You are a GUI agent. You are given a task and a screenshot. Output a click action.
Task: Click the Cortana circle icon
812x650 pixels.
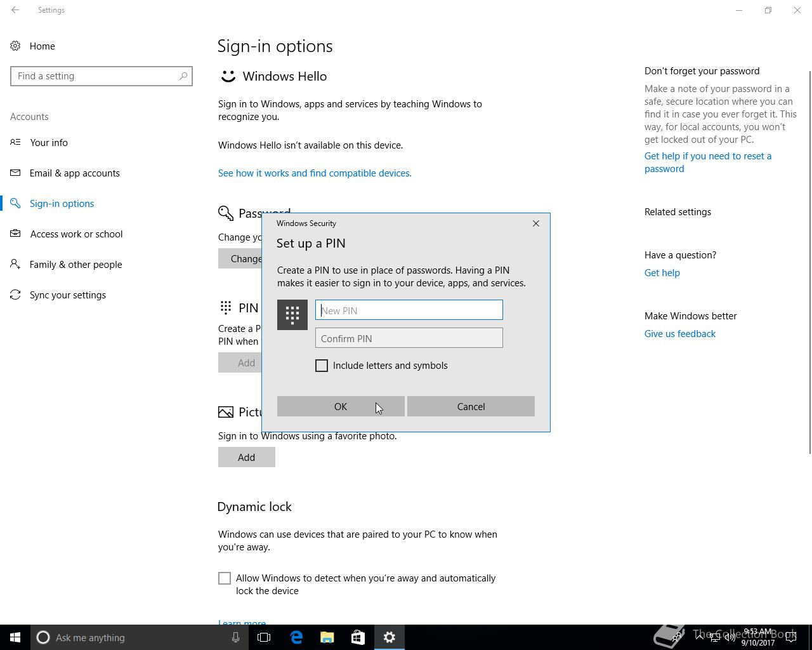coord(43,637)
